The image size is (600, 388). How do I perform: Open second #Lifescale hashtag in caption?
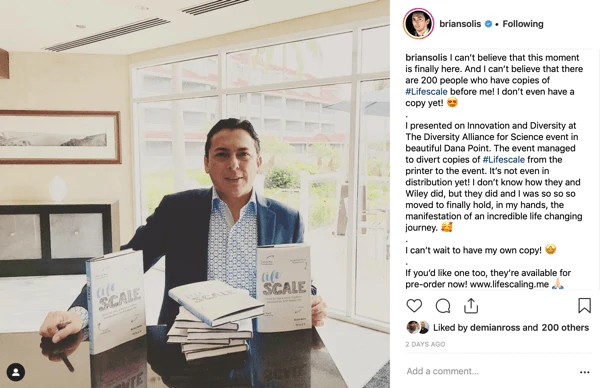(504, 159)
